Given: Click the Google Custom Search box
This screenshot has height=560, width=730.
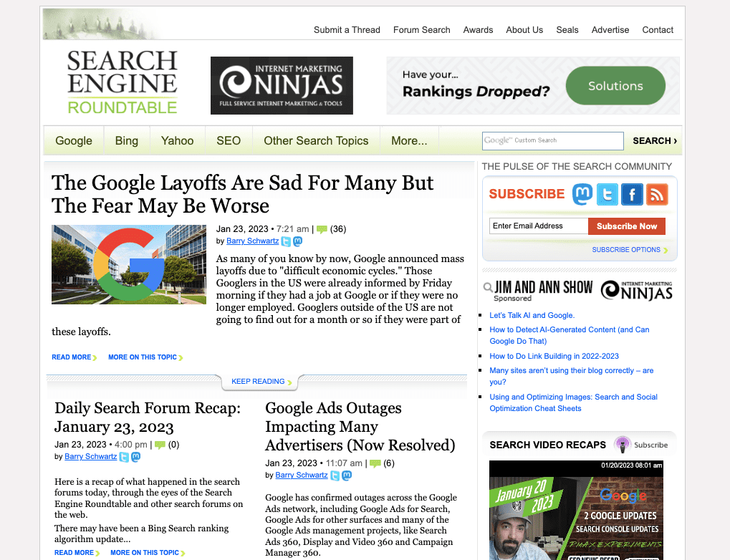Looking at the screenshot, I should [553, 141].
